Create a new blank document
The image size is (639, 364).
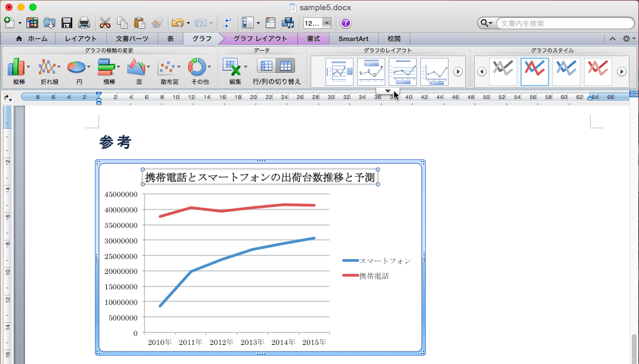9,23
